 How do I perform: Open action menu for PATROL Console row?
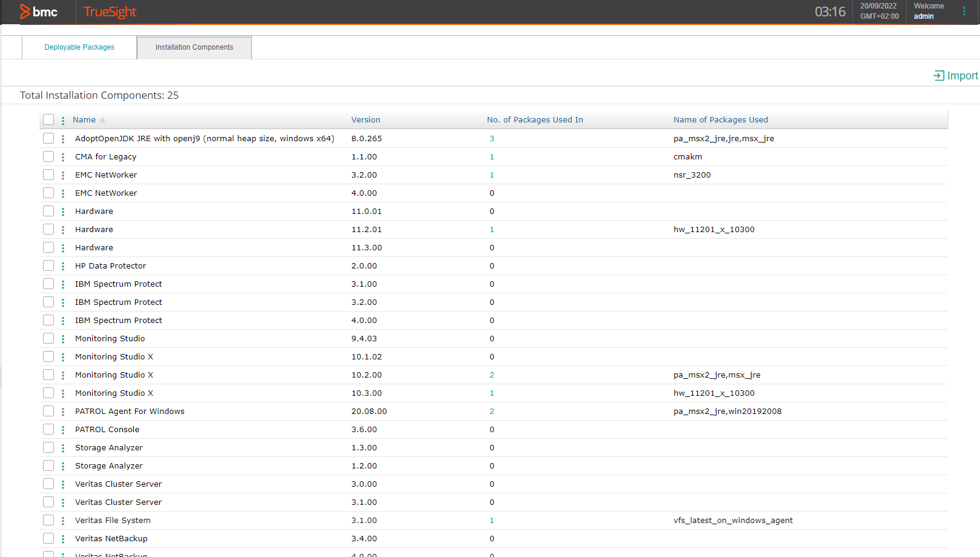coord(63,430)
